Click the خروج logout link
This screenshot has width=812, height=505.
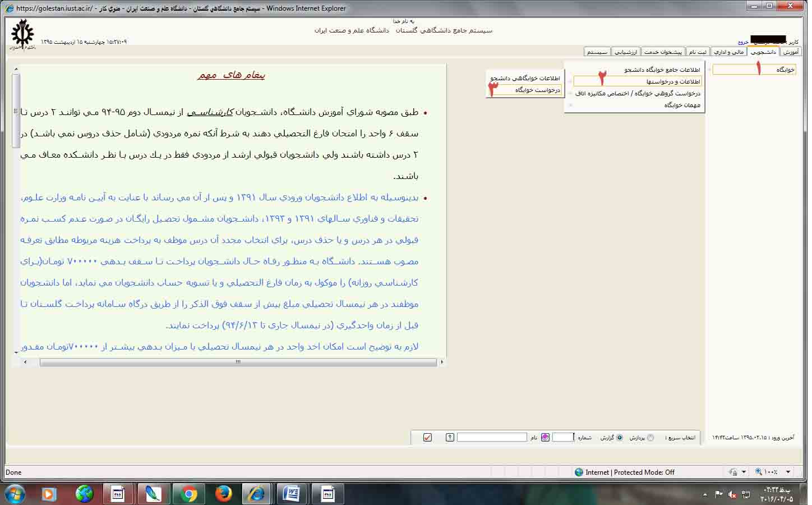[743, 42]
